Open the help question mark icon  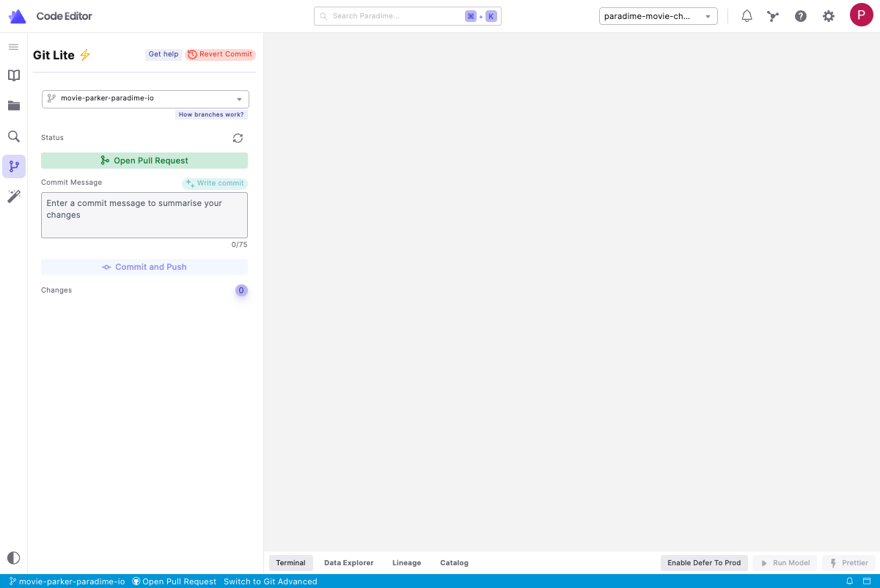pyautogui.click(x=801, y=16)
